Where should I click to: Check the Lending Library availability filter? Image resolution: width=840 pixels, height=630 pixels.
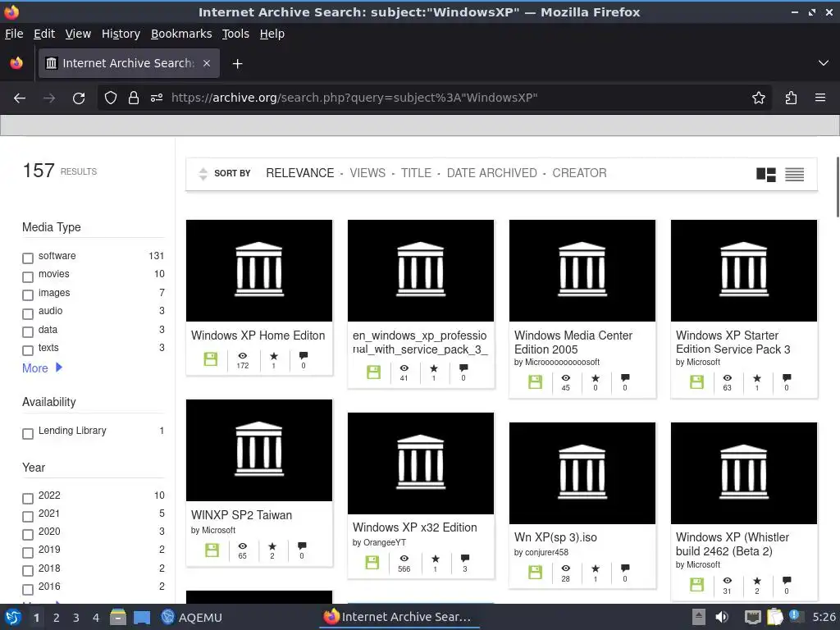(x=28, y=433)
